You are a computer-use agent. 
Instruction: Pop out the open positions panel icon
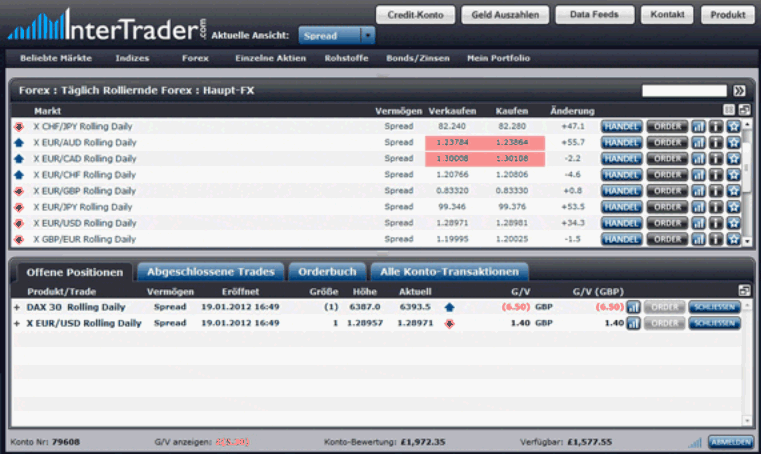[744, 291]
